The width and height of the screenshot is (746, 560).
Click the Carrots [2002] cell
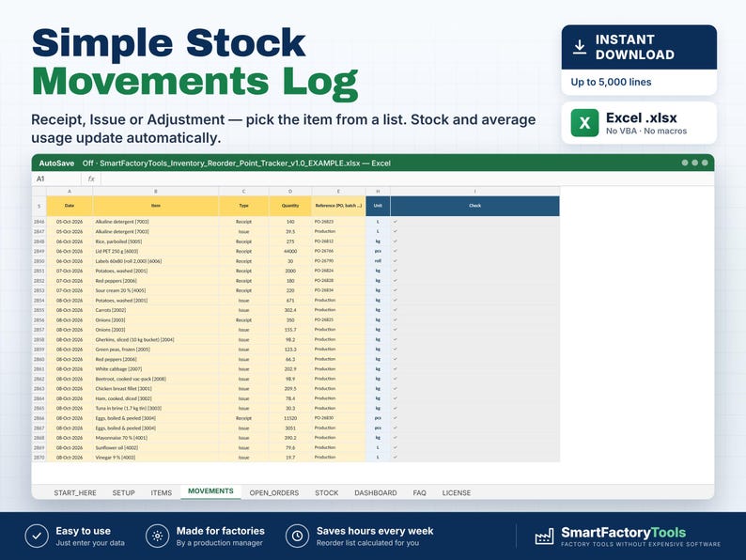[x=156, y=310]
